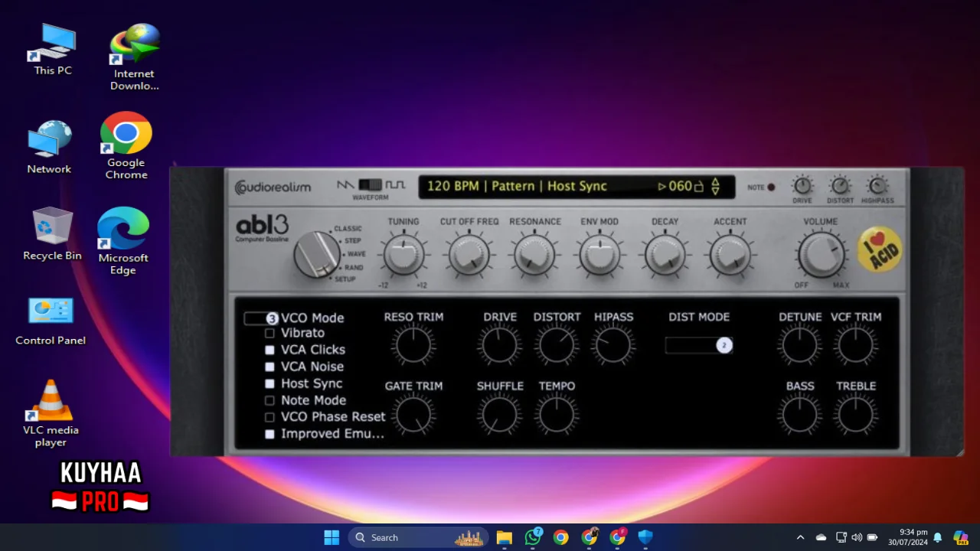
Task: Open Google Chrome desktop shortcut
Action: [x=126, y=145]
